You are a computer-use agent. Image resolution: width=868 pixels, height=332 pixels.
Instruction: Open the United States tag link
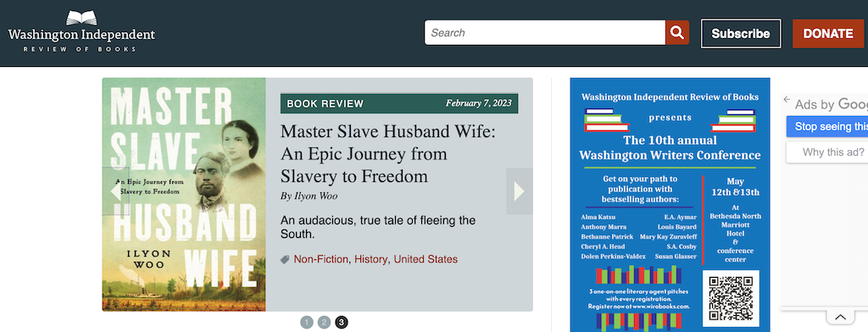click(426, 259)
